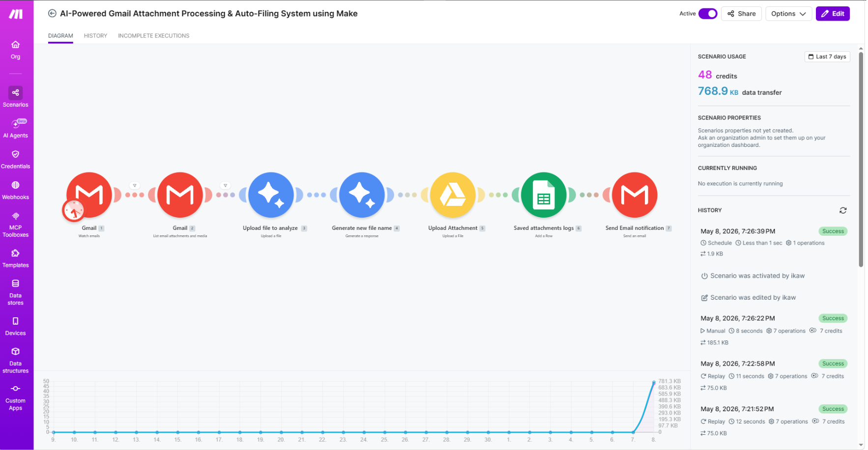This screenshot has width=868, height=450.
Task: Open AI Agents beta section
Action: coord(16,129)
